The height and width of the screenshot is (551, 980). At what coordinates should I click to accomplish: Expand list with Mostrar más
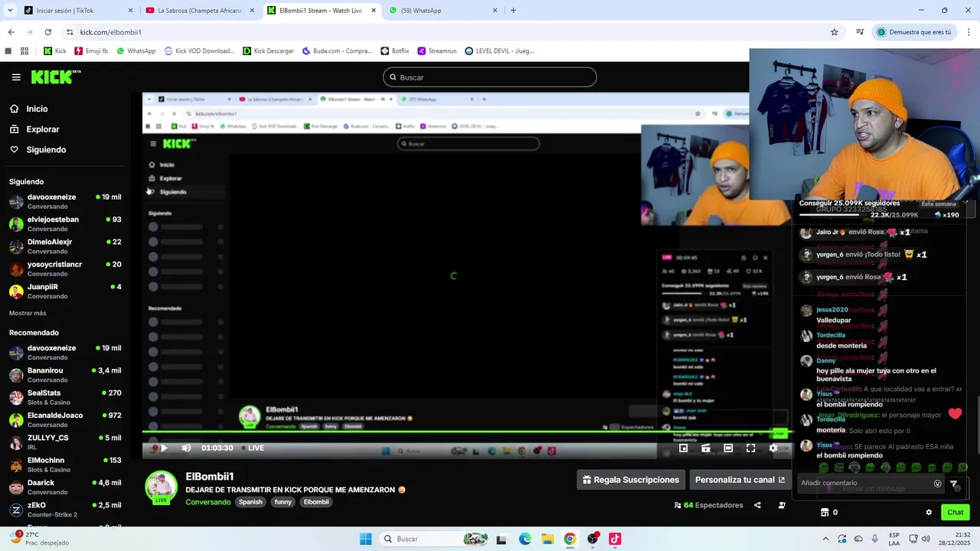(x=28, y=313)
